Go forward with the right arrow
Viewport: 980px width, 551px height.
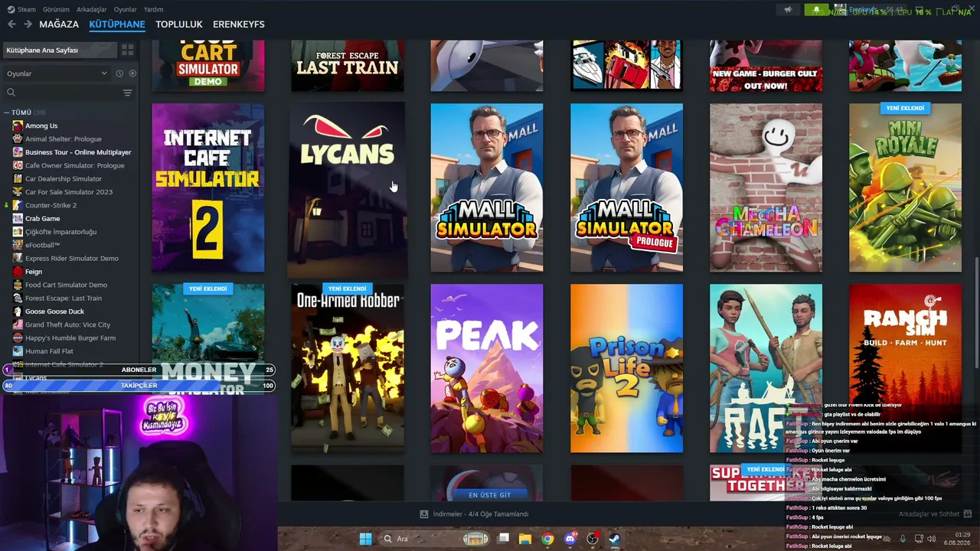click(x=28, y=24)
